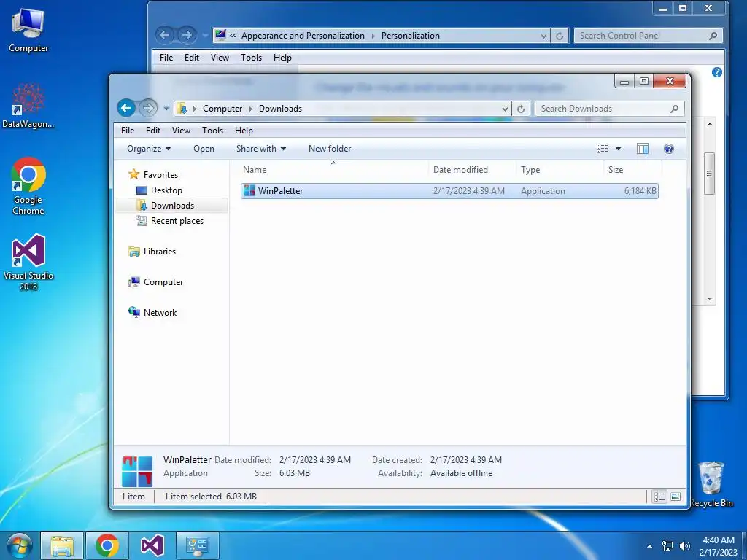Click the large WinPaletter details pane icon
Screen dimensions: 747x560
[137, 471]
